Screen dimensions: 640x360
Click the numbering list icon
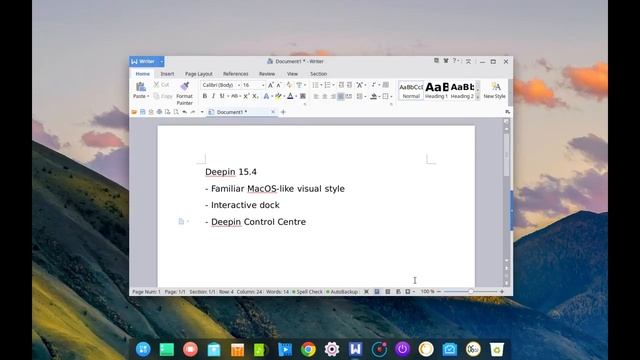(327, 85)
